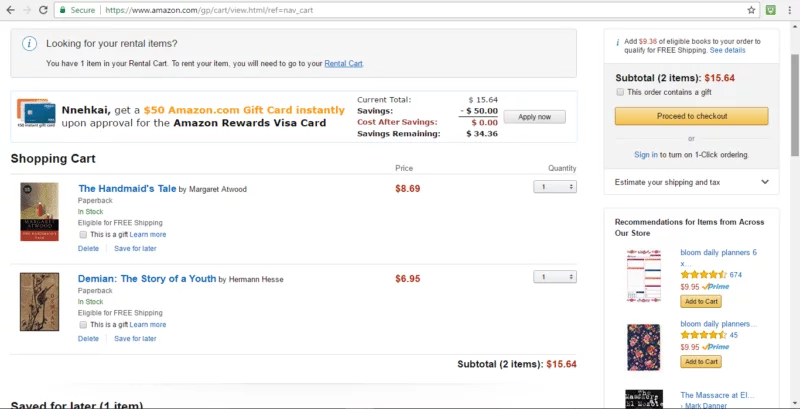This screenshot has height=409, width=800.
Task: Click the bookmark star icon in address bar
Action: click(x=751, y=10)
